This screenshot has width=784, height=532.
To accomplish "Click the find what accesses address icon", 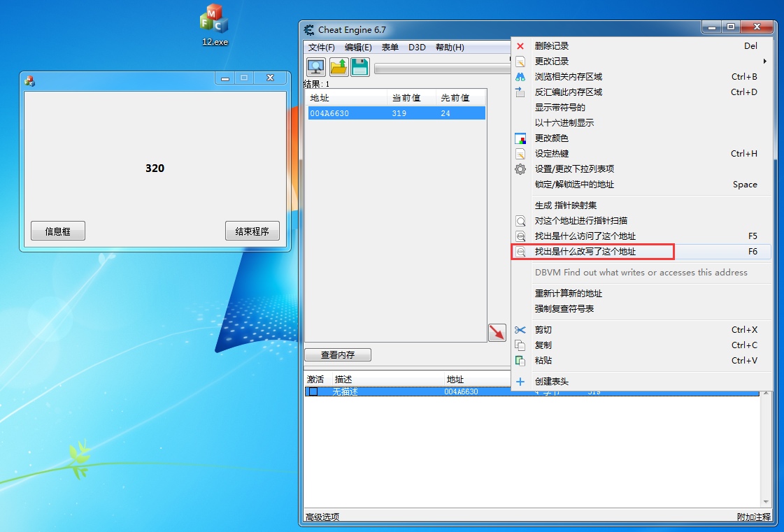I will pyautogui.click(x=520, y=236).
